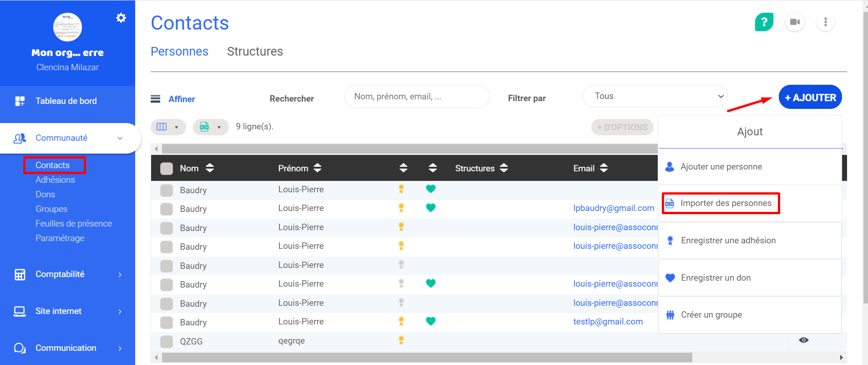Choose Enregistrer un don
Screen dimensions: 868x365
[x=750, y=278]
